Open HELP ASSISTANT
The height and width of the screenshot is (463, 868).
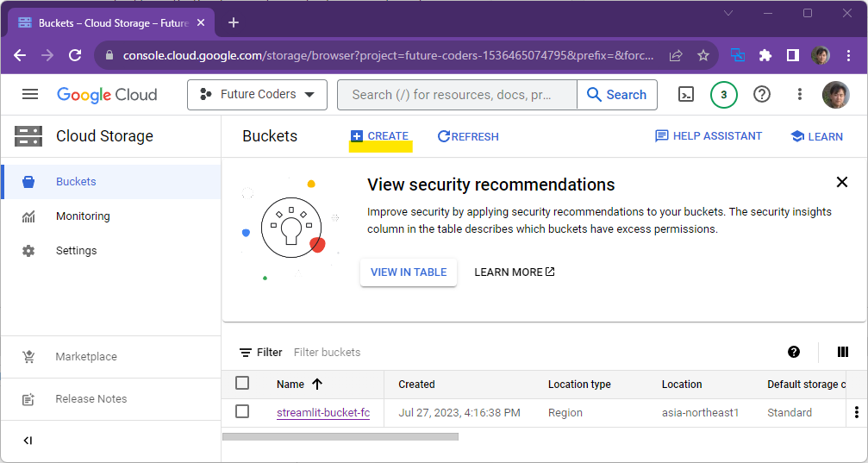pos(708,136)
